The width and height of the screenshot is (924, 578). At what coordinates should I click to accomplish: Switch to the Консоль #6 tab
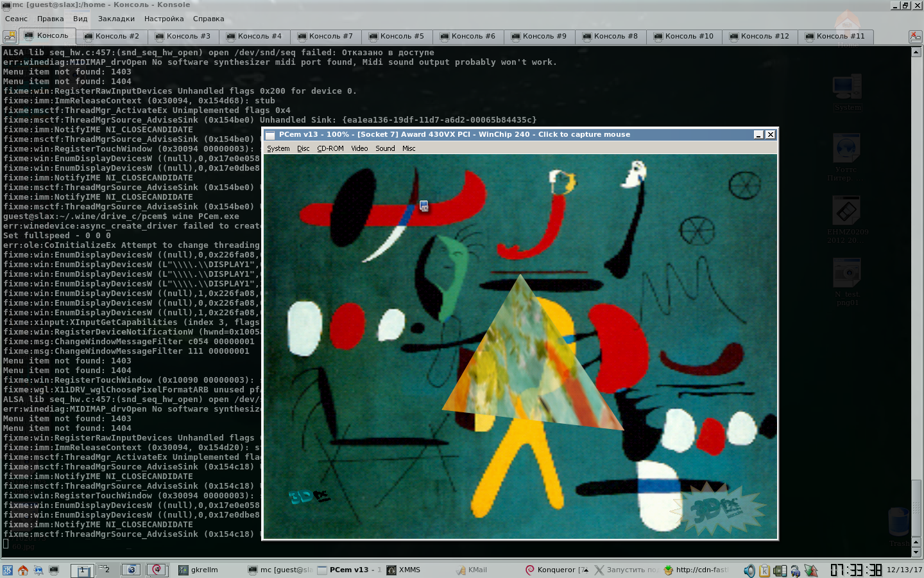[468, 37]
